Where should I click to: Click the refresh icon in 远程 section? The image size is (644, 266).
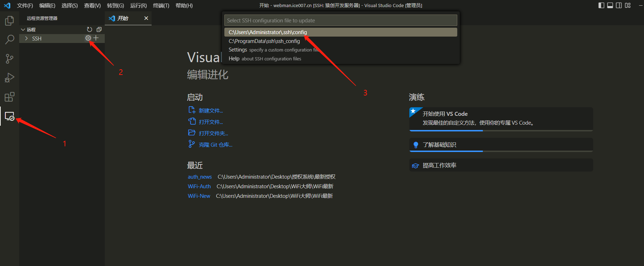pyautogui.click(x=89, y=29)
